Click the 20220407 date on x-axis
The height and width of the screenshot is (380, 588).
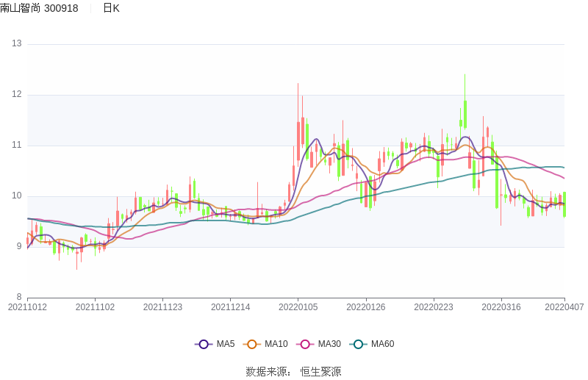(x=564, y=307)
